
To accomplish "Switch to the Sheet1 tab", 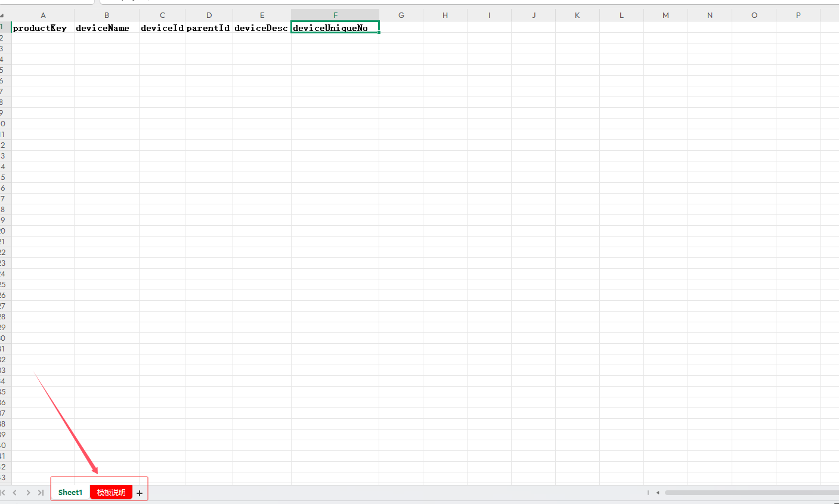I will coord(70,492).
